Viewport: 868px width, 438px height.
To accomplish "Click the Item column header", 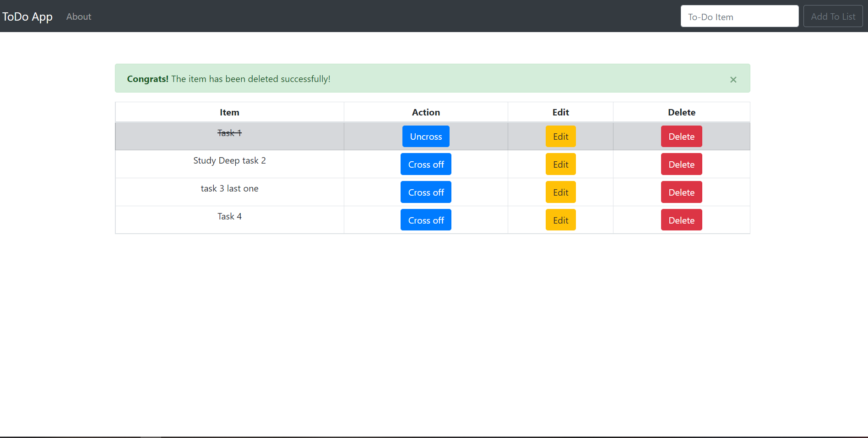I will coord(229,112).
